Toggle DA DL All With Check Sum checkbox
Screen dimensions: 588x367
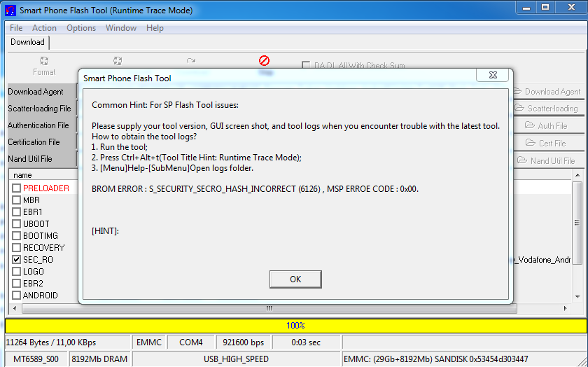[x=306, y=65]
